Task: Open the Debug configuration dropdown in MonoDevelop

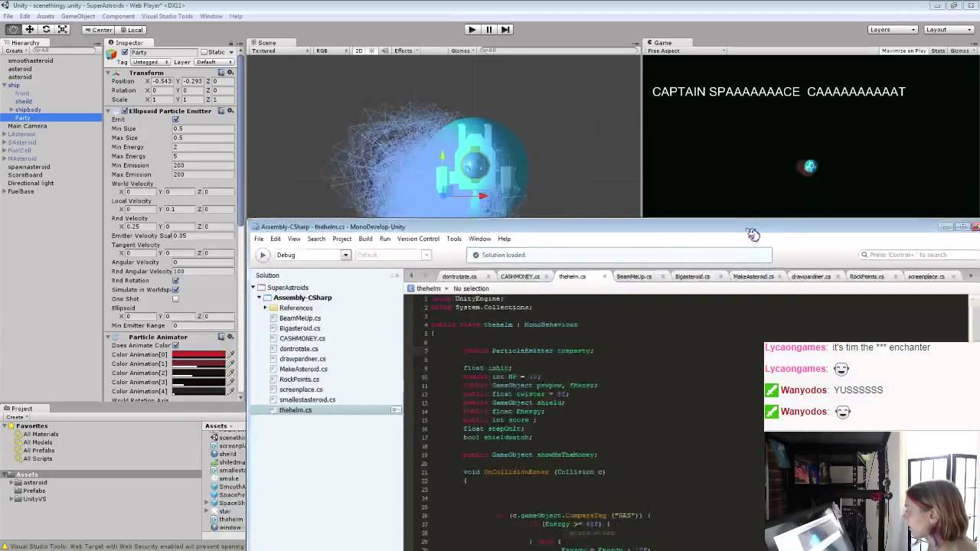Action: coord(312,255)
